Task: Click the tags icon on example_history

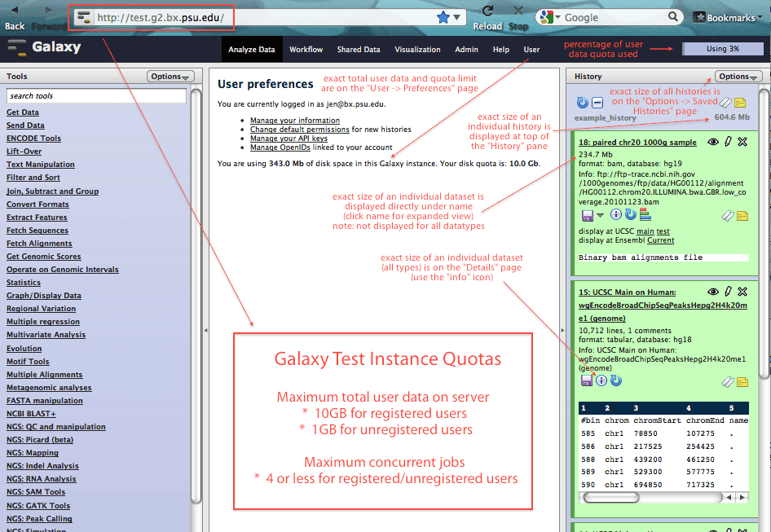Action: click(x=725, y=103)
